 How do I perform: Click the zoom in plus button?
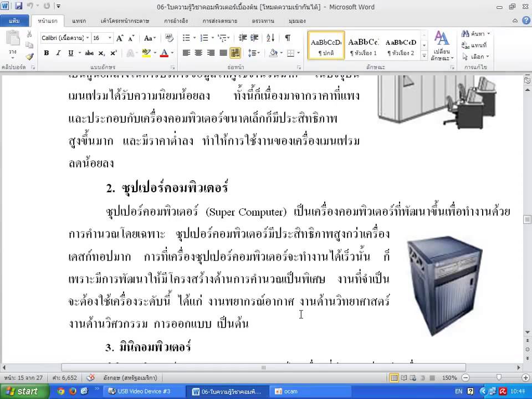525,377
